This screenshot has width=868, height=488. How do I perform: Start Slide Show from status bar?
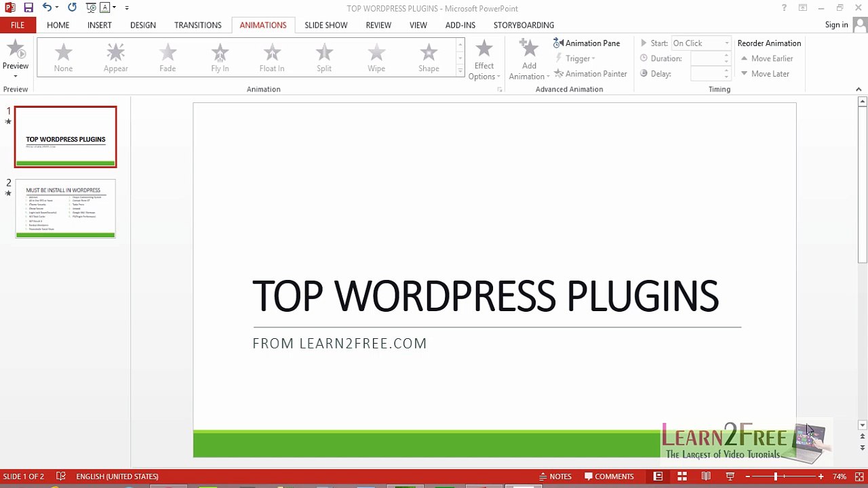coord(730,476)
